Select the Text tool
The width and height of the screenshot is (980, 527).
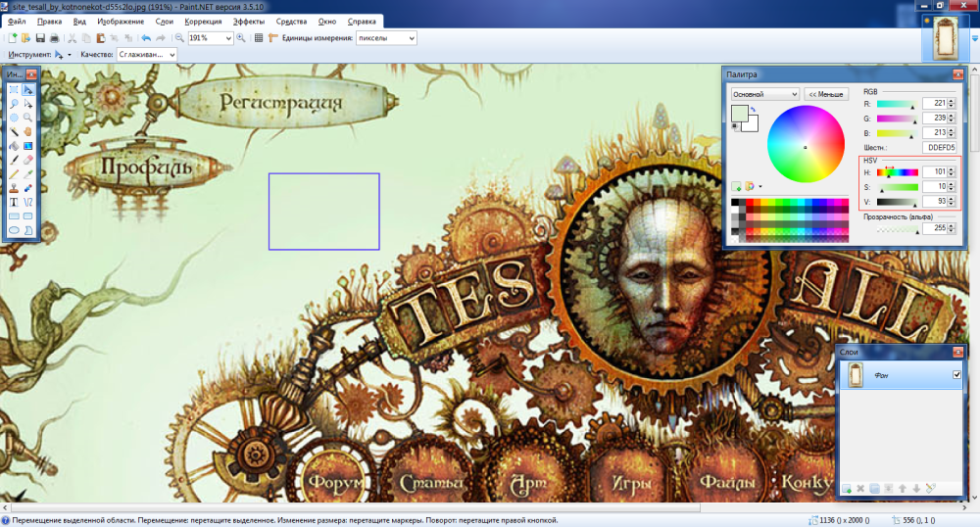(14, 203)
